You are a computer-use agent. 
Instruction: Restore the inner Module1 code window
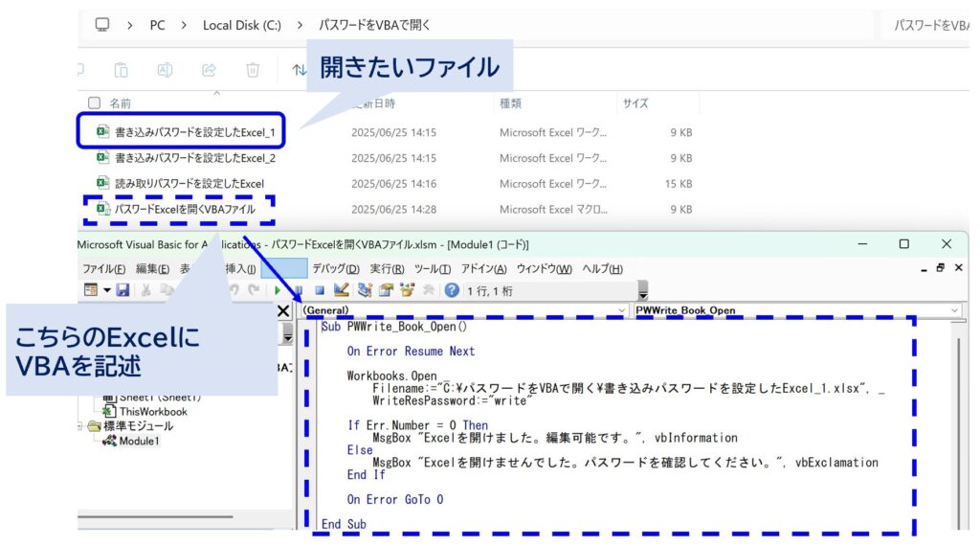pyautogui.click(x=940, y=267)
